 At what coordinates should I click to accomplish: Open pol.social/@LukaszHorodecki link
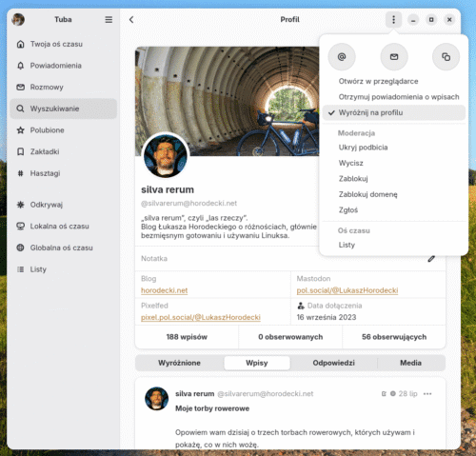pyautogui.click(x=347, y=290)
